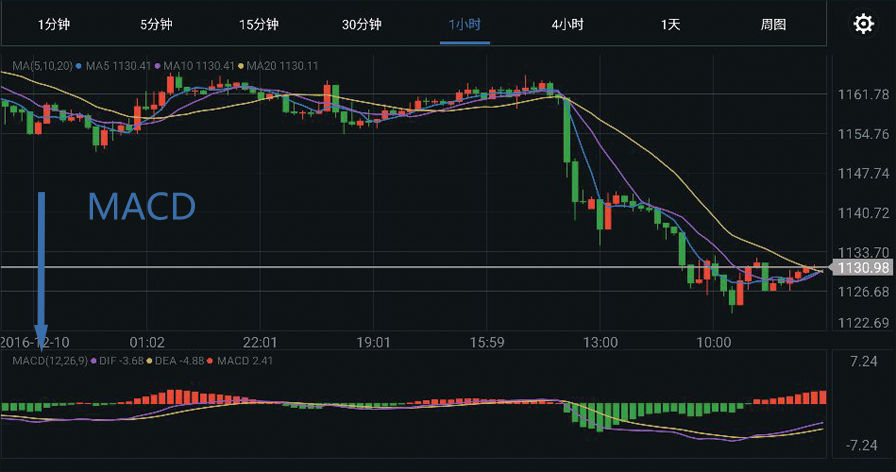
Task: Open chart settings gear icon
Action: [863, 24]
